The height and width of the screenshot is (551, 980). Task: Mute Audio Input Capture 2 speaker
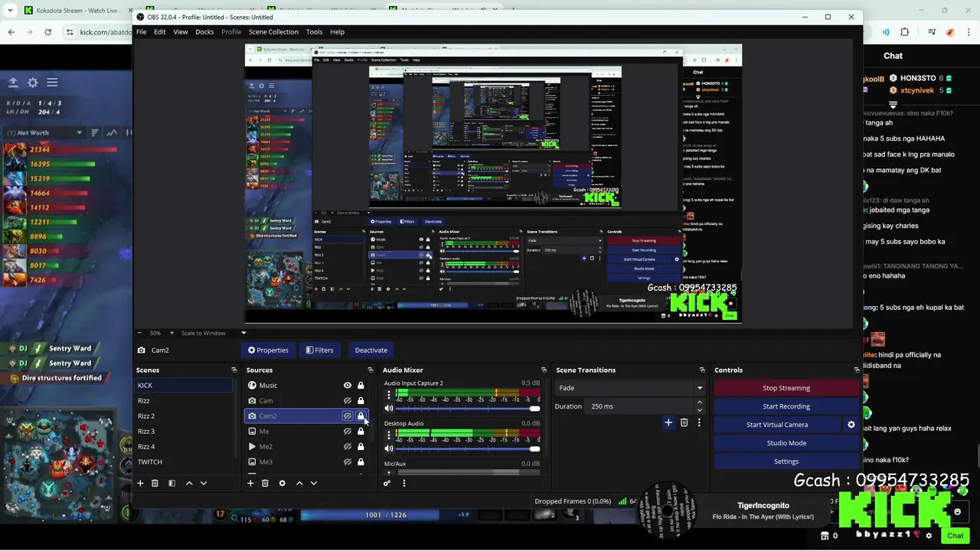tap(389, 409)
